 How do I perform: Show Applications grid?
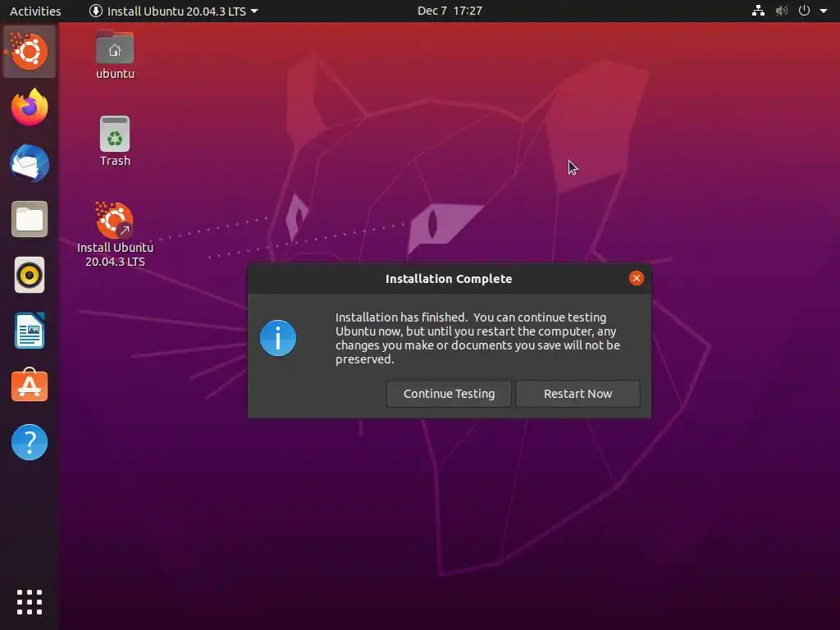click(x=30, y=602)
